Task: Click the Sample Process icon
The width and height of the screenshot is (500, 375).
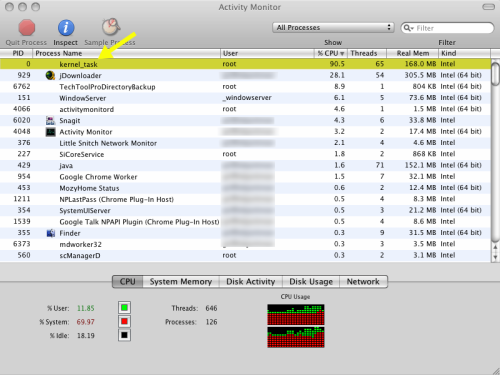Action: (111, 27)
